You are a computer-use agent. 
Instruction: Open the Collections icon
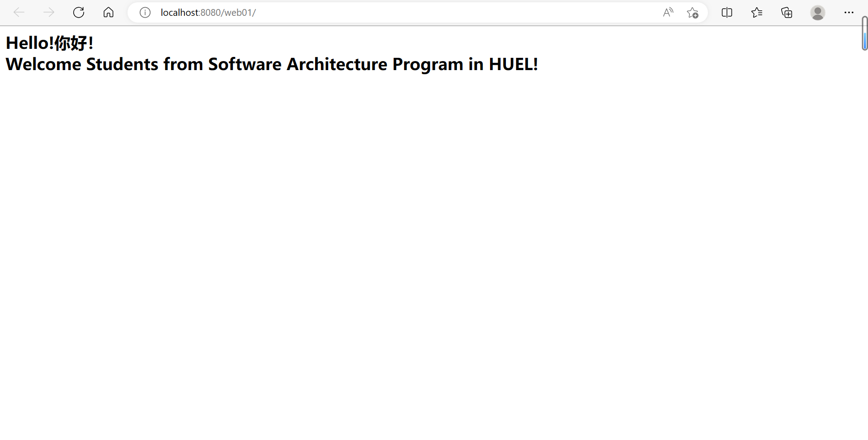tap(787, 13)
